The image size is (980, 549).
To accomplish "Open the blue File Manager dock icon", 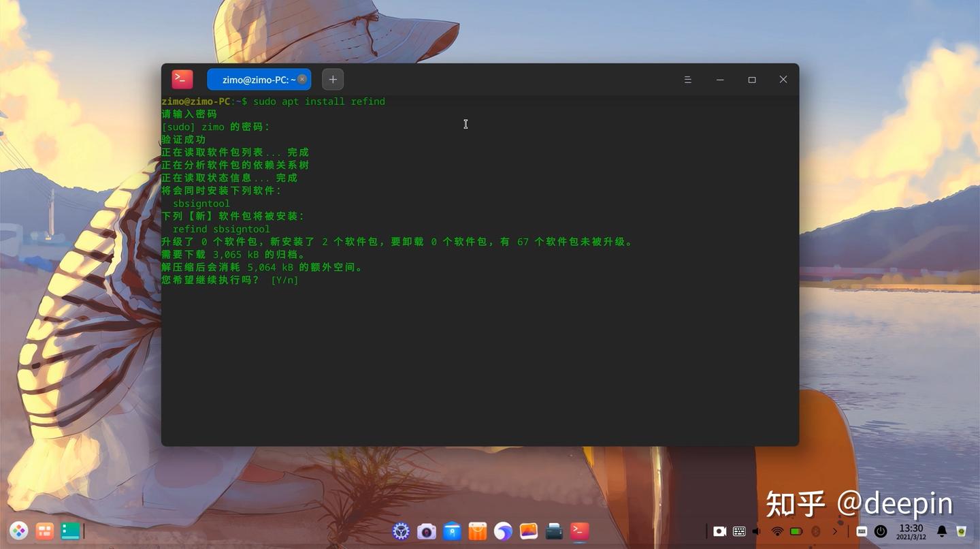I will [x=452, y=531].
